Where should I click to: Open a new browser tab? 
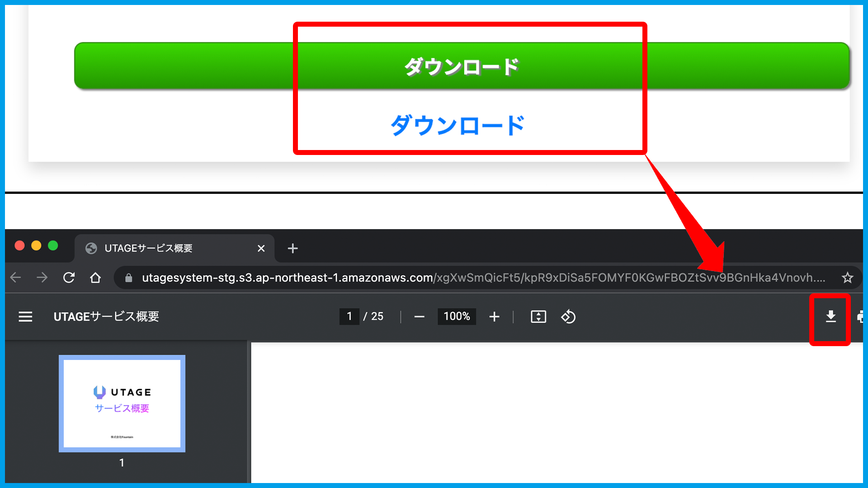tap(292, 248)
